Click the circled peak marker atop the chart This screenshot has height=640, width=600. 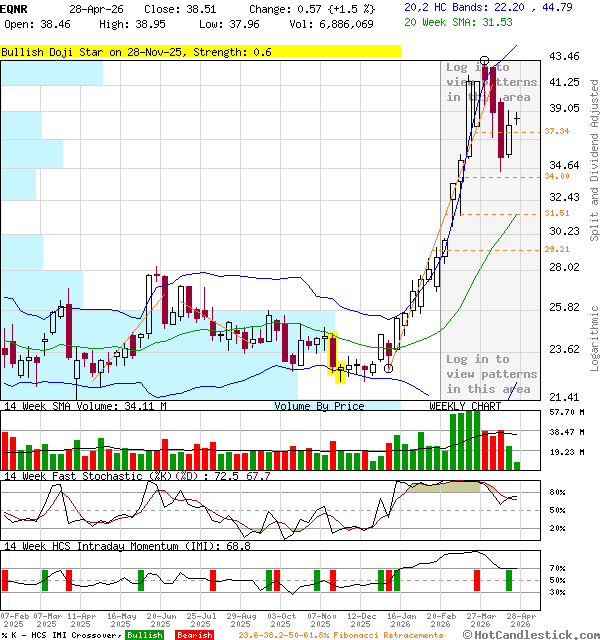(485, 62)
